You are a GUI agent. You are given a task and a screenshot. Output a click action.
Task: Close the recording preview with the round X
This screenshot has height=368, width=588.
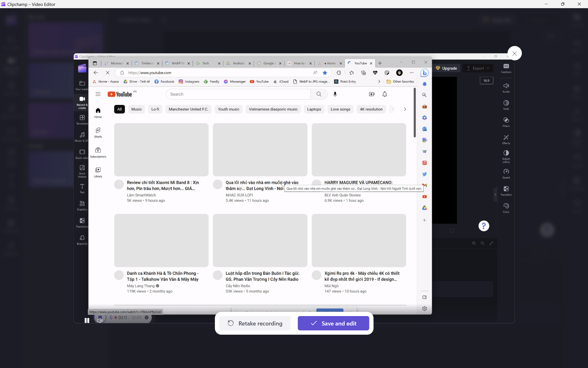point(514,53)
